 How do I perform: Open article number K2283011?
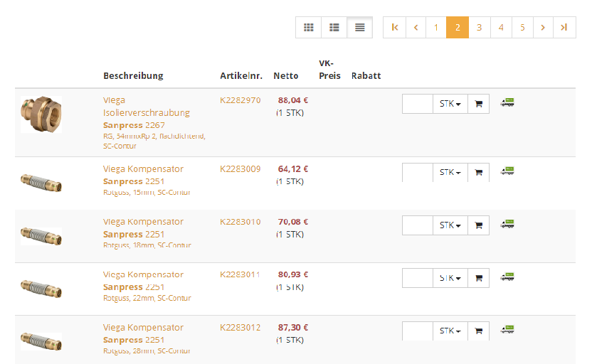point(240,274)
